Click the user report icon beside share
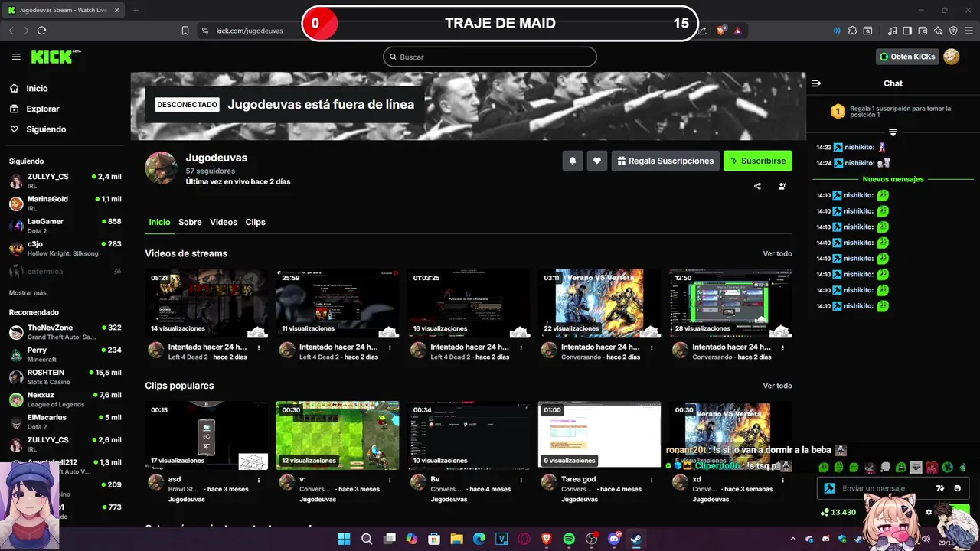 (782, 186)
